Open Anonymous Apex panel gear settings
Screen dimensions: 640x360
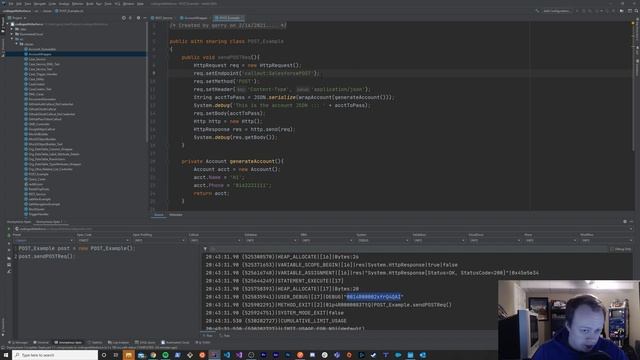coord(625,222)
